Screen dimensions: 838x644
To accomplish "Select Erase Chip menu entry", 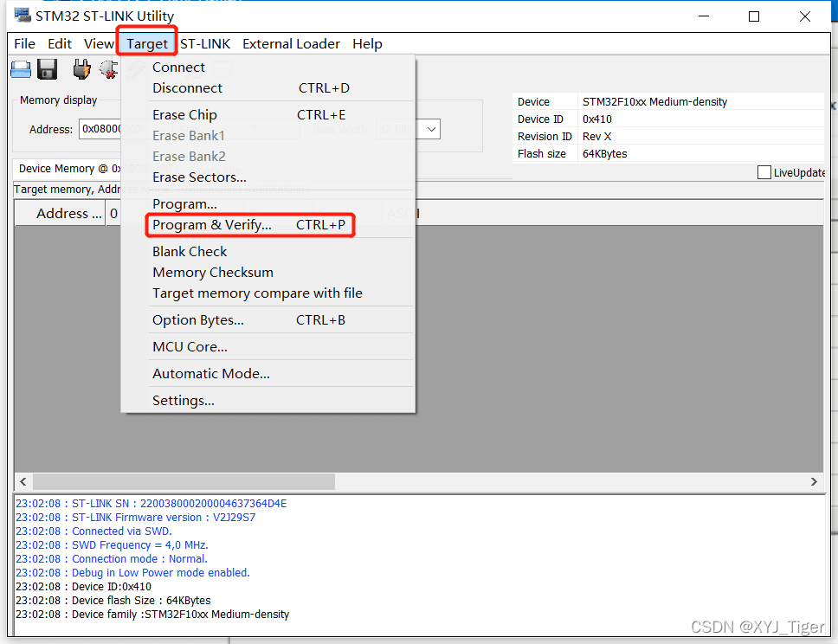I will 268,115.
